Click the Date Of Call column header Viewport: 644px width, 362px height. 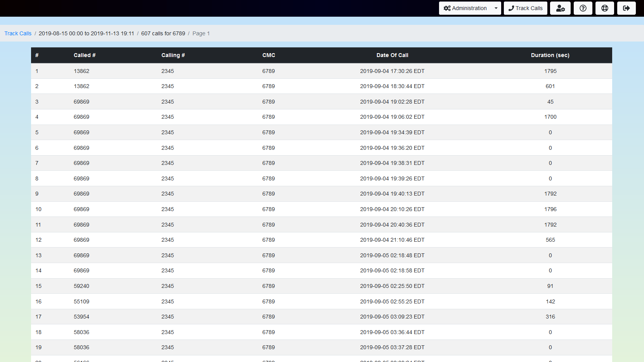pyautogui.click(x=392, y=55)
